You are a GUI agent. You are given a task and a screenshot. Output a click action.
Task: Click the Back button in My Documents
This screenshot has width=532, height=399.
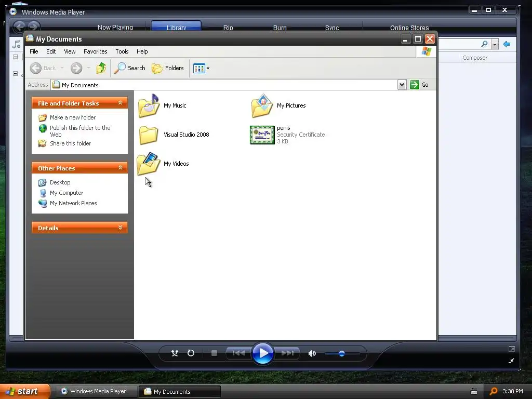[43, 68]
